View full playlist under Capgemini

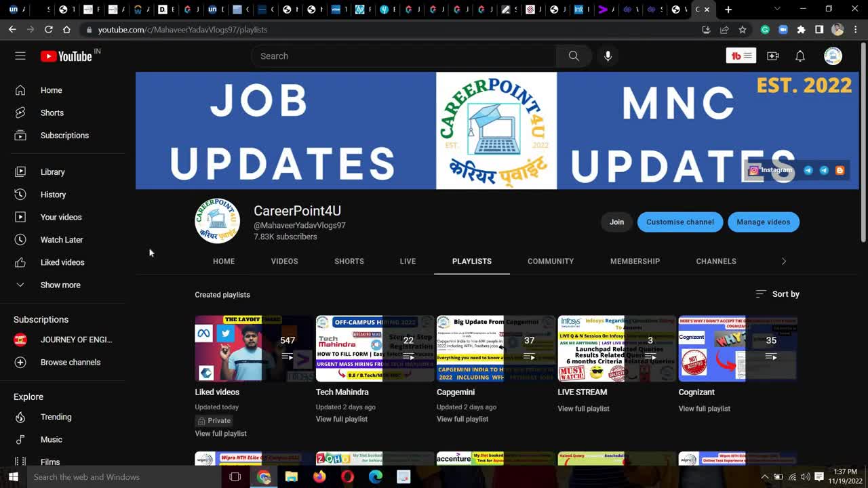point(462,419)
